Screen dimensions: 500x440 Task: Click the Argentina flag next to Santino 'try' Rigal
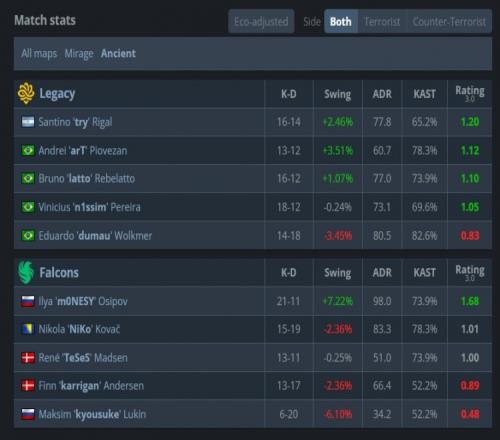pos(28,122)
